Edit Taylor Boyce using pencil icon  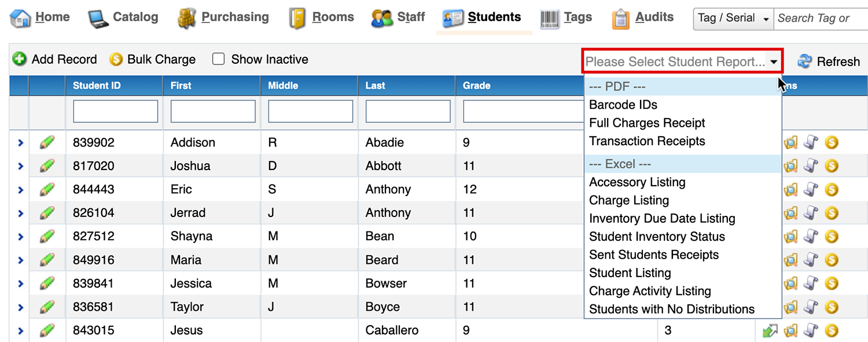pyautogui.click(x=47, y=307)
